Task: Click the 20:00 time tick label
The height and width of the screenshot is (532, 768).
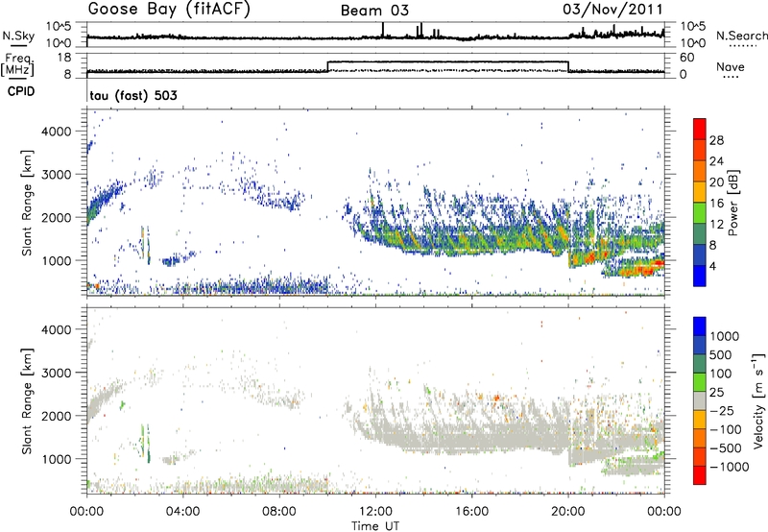Action: (567, 512)
